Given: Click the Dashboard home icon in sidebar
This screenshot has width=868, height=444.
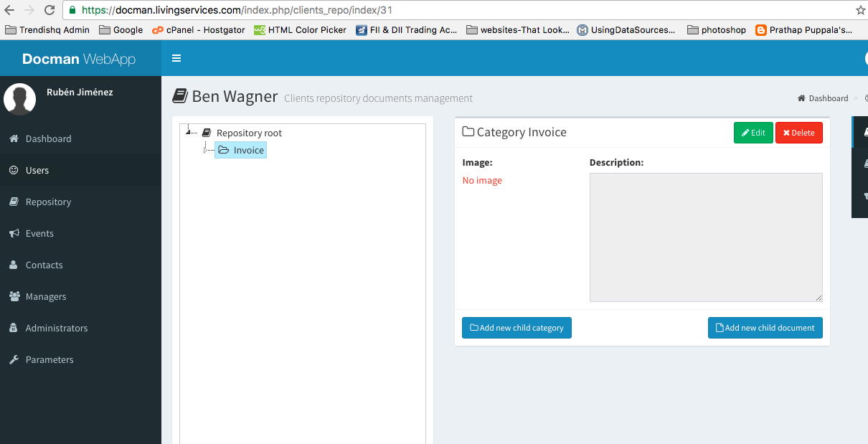Looking at the screenshot, I should pos(14,138).
